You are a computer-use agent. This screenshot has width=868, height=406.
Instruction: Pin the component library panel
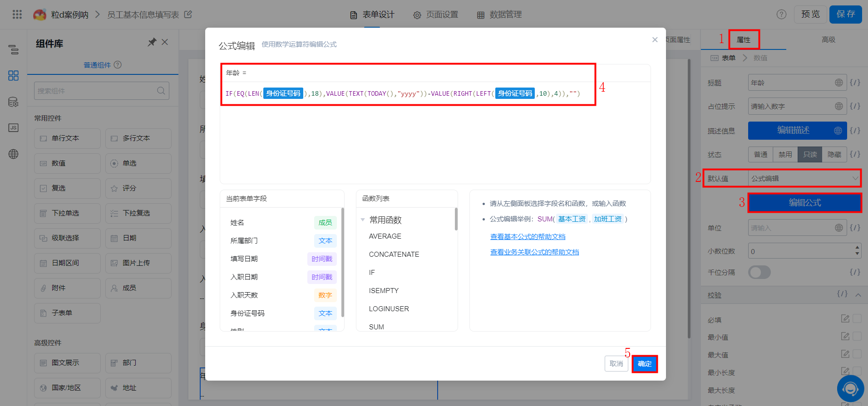point(152,42)
